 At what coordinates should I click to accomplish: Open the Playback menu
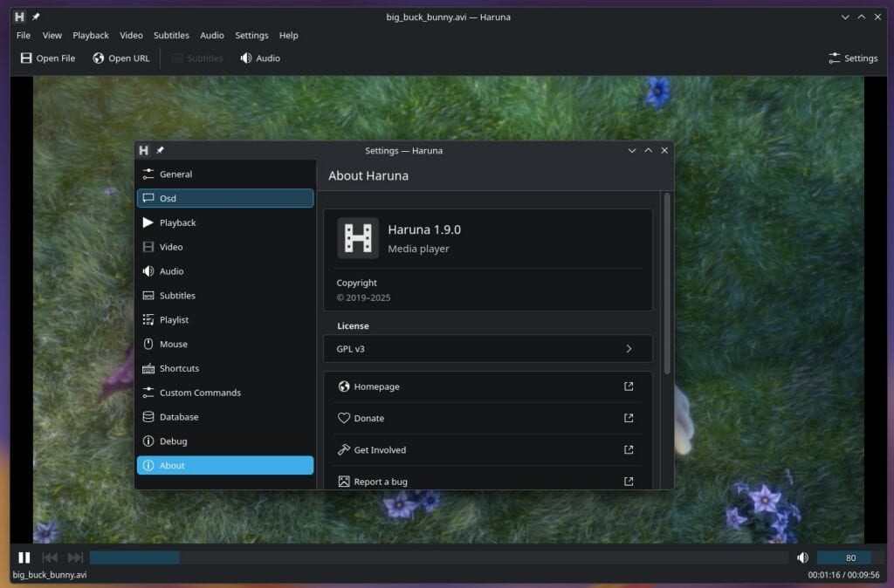[x=91, y=35]
